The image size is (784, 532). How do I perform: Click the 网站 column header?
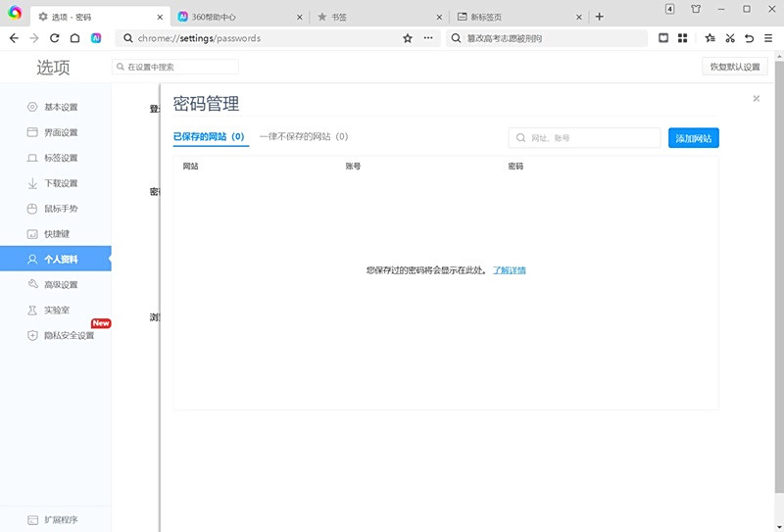tap(190, 166)
